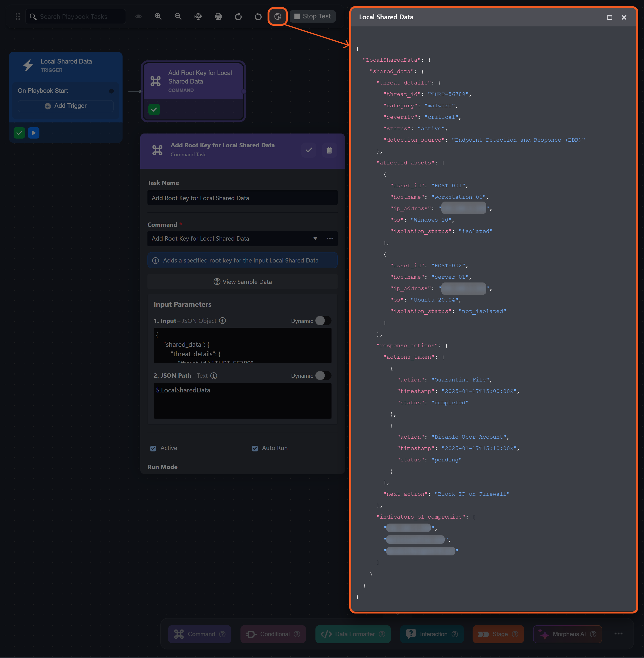This screenshot has width=644, height=658.
Task: Toggle Dynamic switch for Input parameter
Action: click(x=323, y=321)
